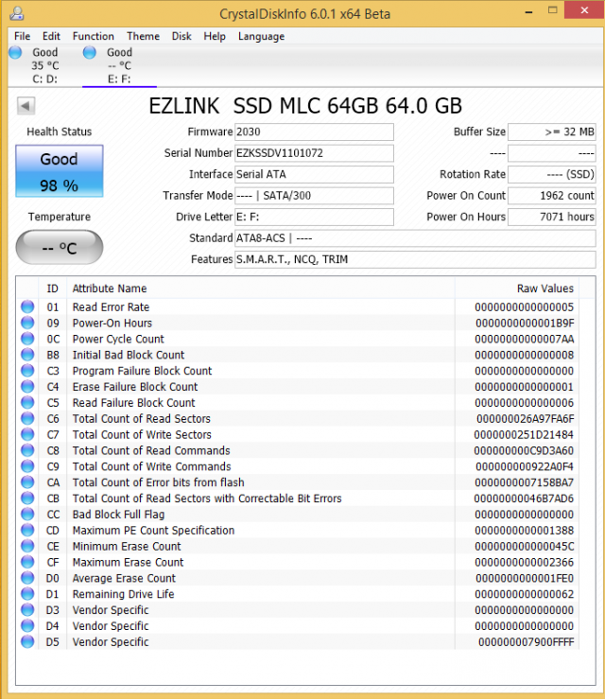The width and height of the screenshot is (605, 700).
Task: Click status orb for Error bits from flash
Action: (27, 482)
